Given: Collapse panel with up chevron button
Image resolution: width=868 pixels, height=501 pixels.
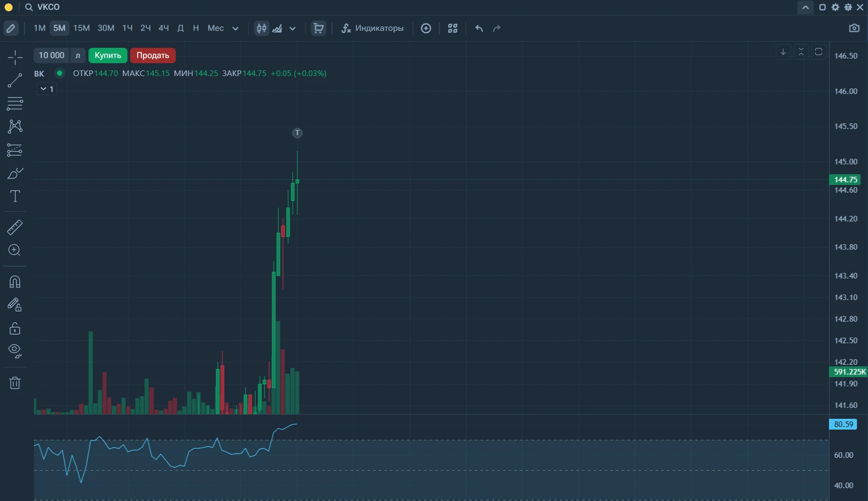Looking at the screenshot, I should pos(805,7).
